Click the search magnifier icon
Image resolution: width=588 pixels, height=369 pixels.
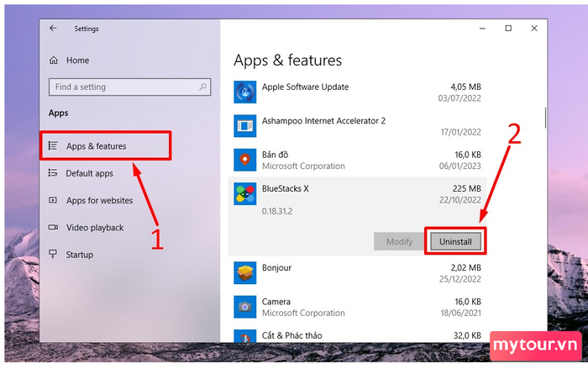tap(203, 87)
